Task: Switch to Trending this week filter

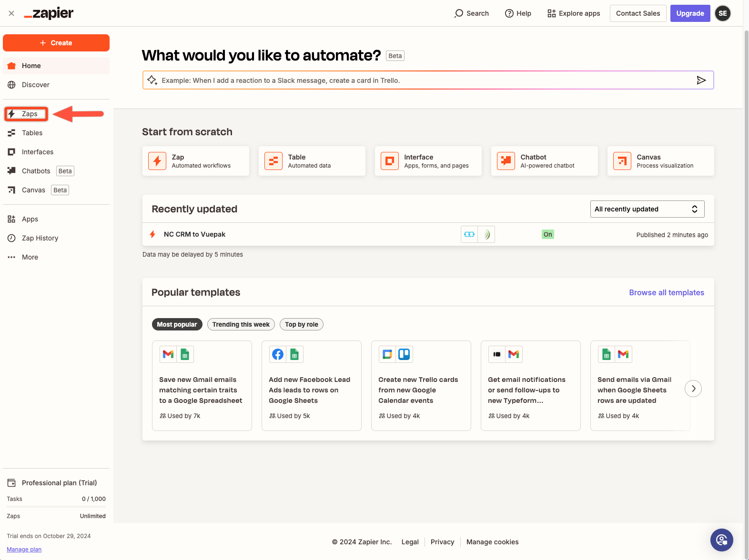Action: point(241,324)
